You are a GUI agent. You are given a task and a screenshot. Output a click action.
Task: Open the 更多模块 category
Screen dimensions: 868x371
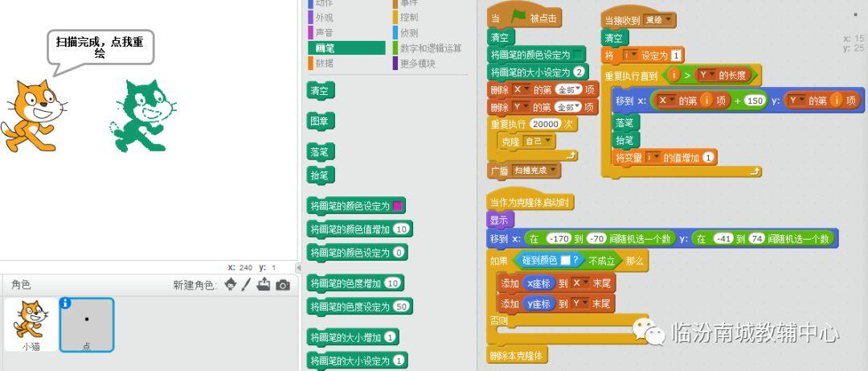[414, 64]
